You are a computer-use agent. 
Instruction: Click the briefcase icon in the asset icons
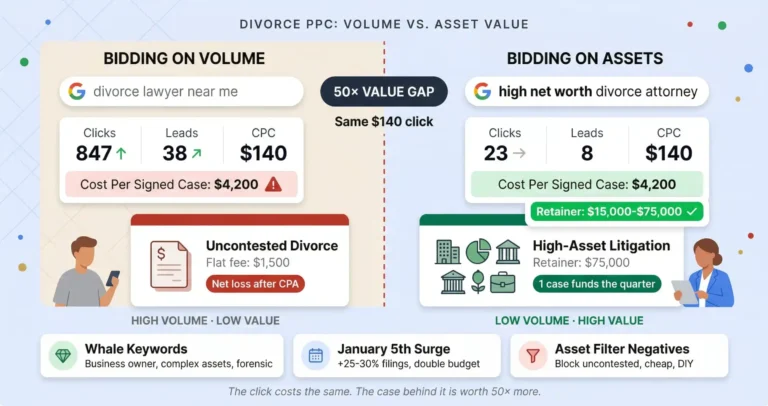[504, 281]
